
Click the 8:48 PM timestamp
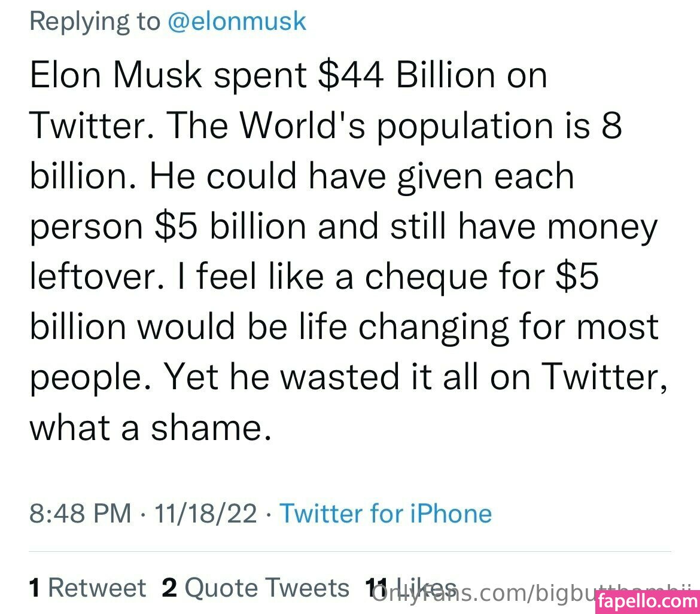click(80, 514)
